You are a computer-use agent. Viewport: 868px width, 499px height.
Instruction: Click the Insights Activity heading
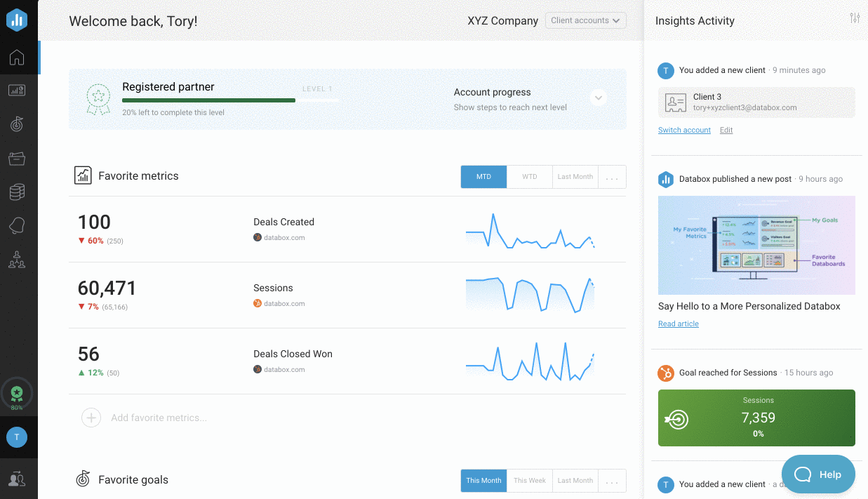pos(695,20)
